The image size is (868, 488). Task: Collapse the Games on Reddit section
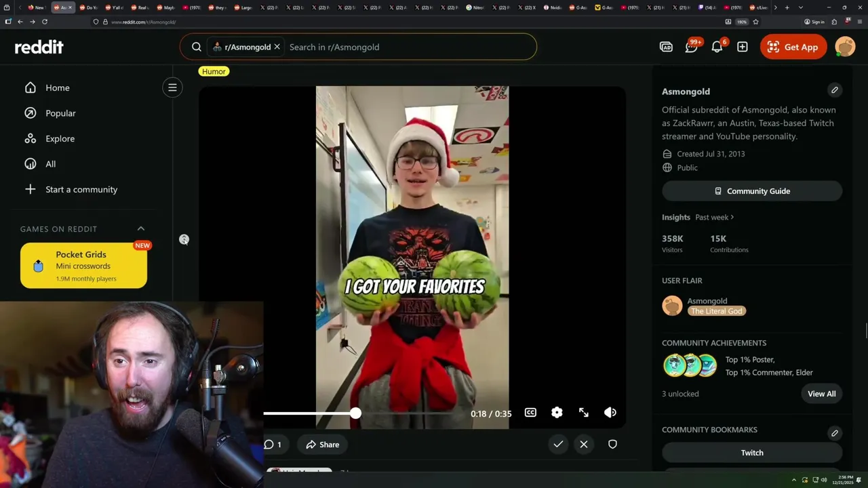click(141, 228)
